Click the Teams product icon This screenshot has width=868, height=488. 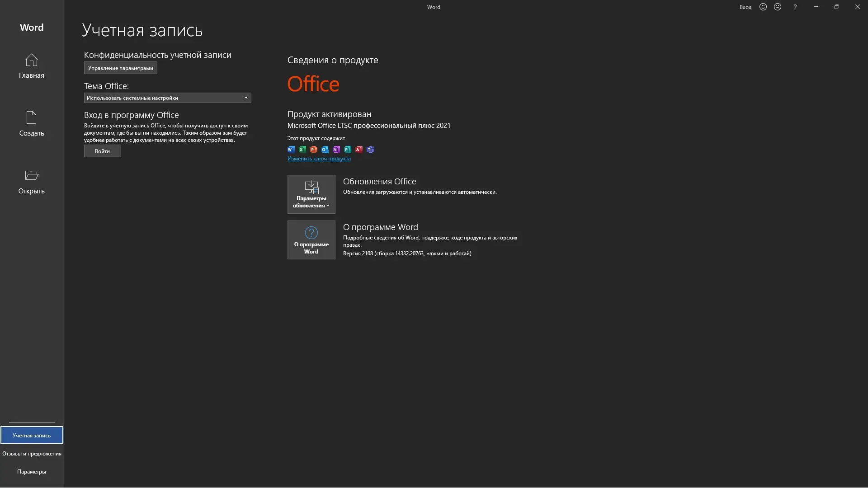370,150
